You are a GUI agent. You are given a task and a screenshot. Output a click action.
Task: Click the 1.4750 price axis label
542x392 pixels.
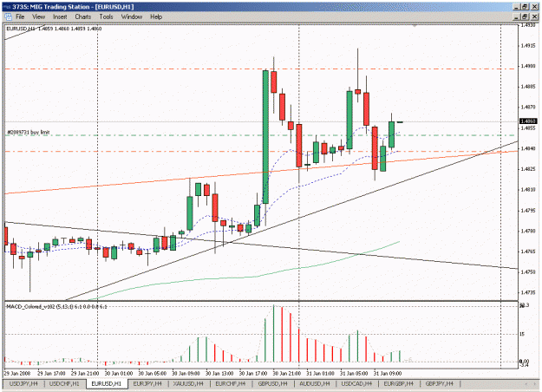coord(528,272)
